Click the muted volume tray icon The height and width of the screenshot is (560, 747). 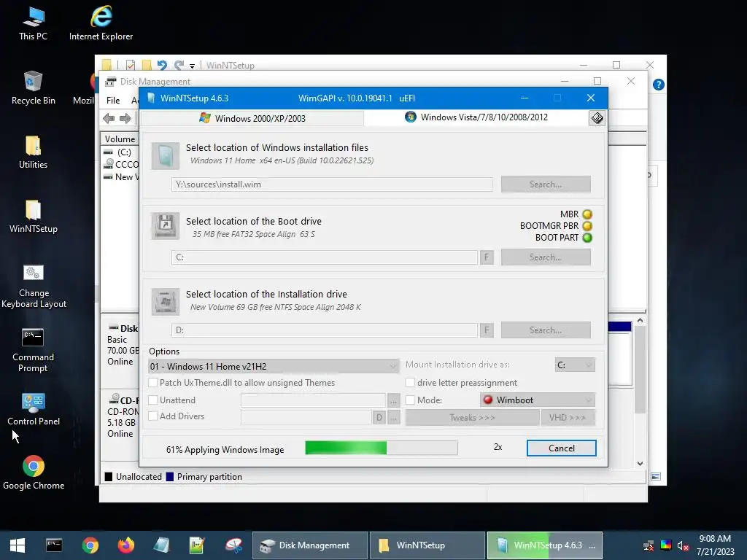[683, 545]
